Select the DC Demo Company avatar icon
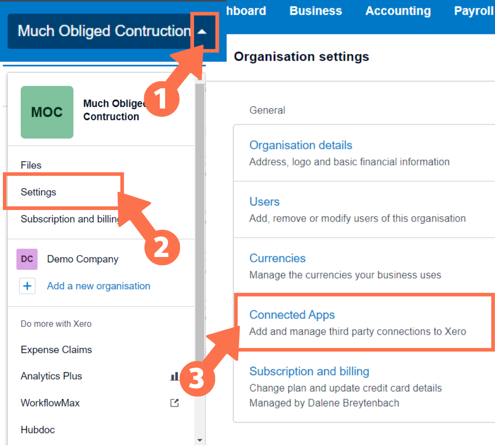 tap(27, 259)
